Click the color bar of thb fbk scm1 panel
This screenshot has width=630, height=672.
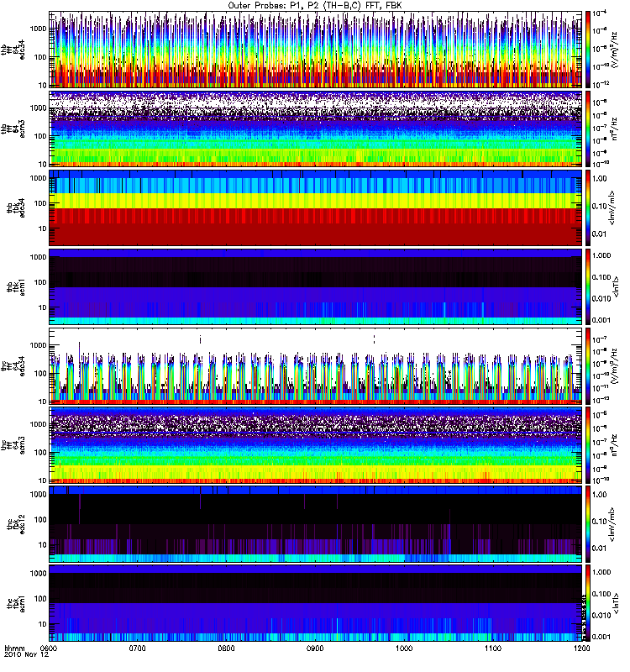(588, 286)
